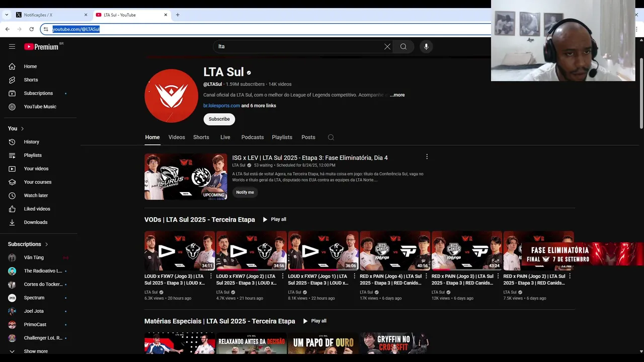The width and height of the screenshot is (644, 362).
Task: Open options menu for RED x PAIN Jogo 4
Action: tap(426, 276)
